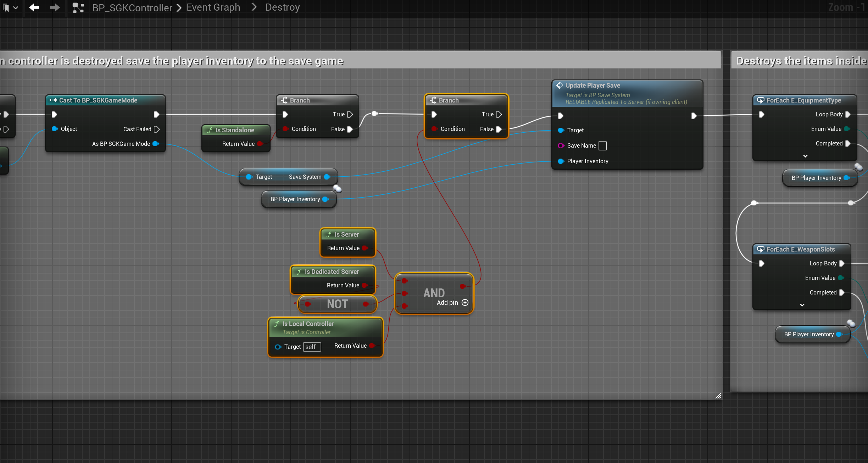Navigate forward using the right arrow
This screenshot has height=463, width=868.
pos(55,7)
